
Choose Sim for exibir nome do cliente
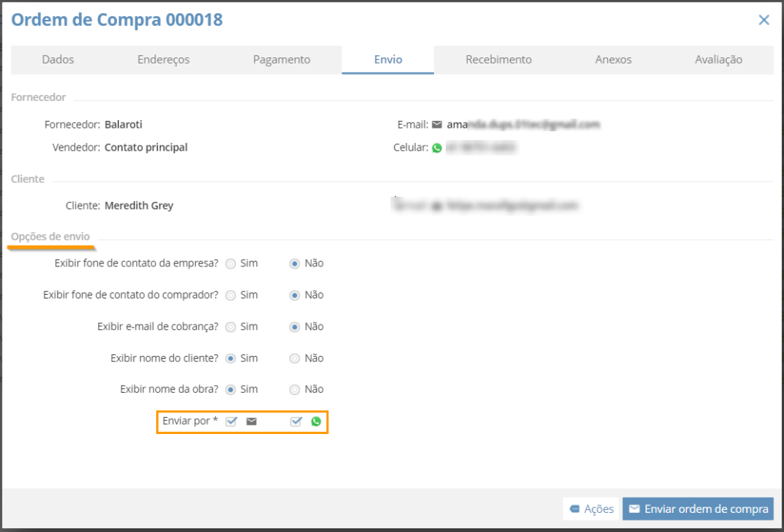[230, 358]
